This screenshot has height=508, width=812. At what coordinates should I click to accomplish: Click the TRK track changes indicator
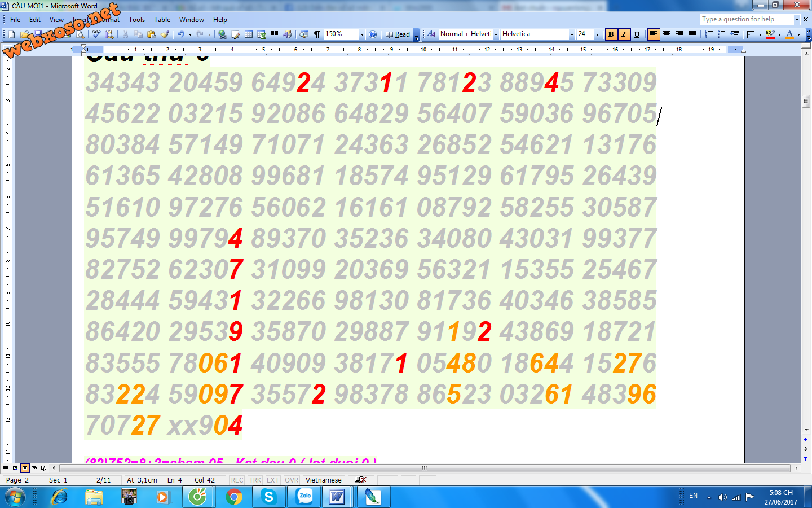click(x=255, y=480)
